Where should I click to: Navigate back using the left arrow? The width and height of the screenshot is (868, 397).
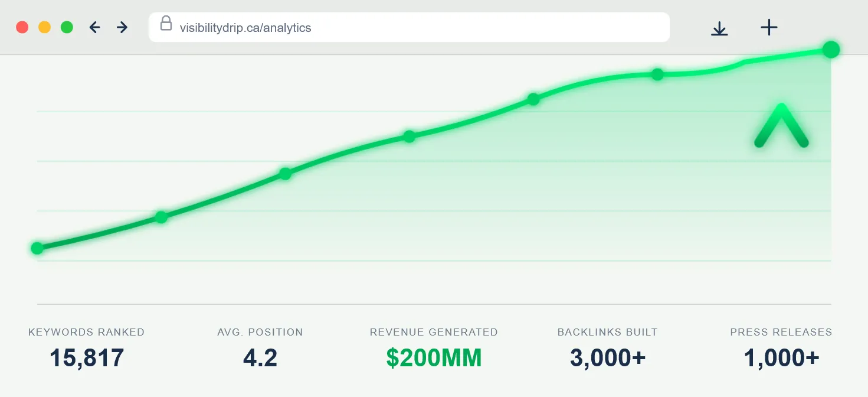click(x=94, y=27)
